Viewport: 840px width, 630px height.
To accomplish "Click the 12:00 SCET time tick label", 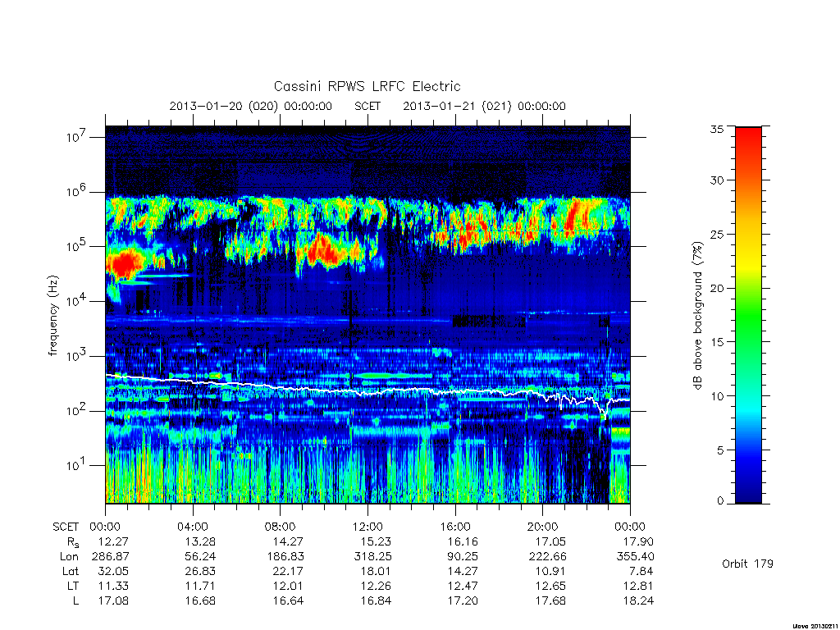I will click(367, 527).
